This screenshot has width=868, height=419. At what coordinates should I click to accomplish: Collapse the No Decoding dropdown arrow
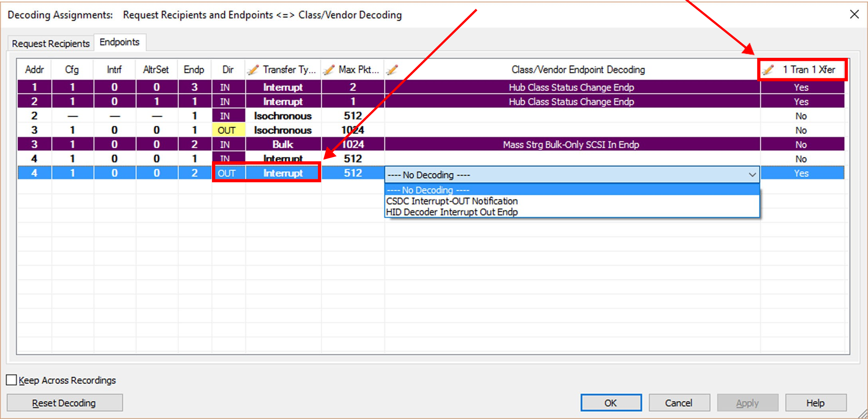(752, 175)
